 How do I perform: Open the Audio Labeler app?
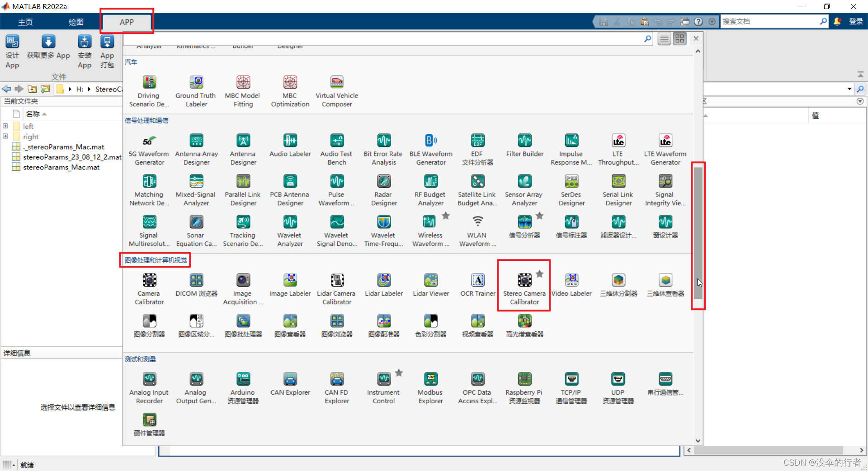tap(290, 145)
